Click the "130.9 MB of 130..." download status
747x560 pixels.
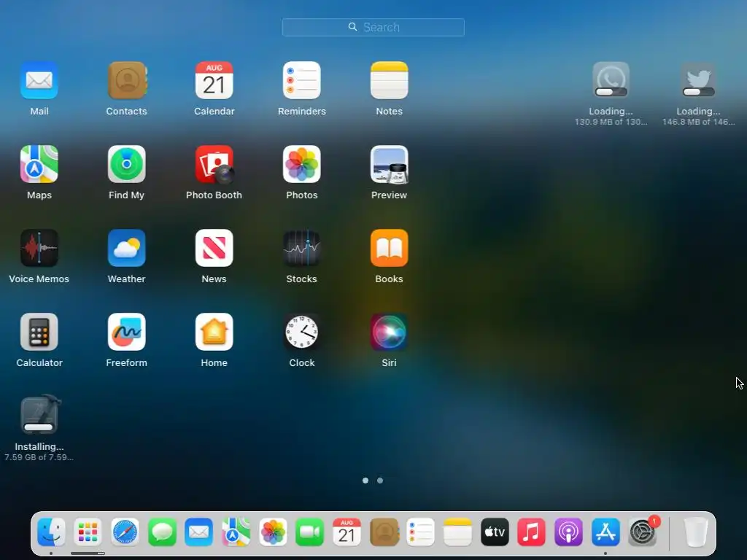point(611,122)
